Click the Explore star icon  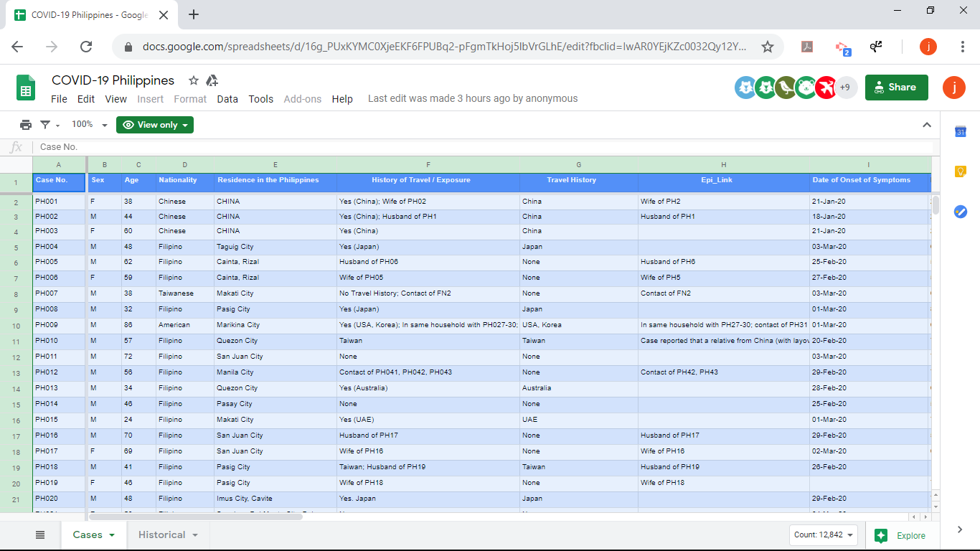coord(881,535)
